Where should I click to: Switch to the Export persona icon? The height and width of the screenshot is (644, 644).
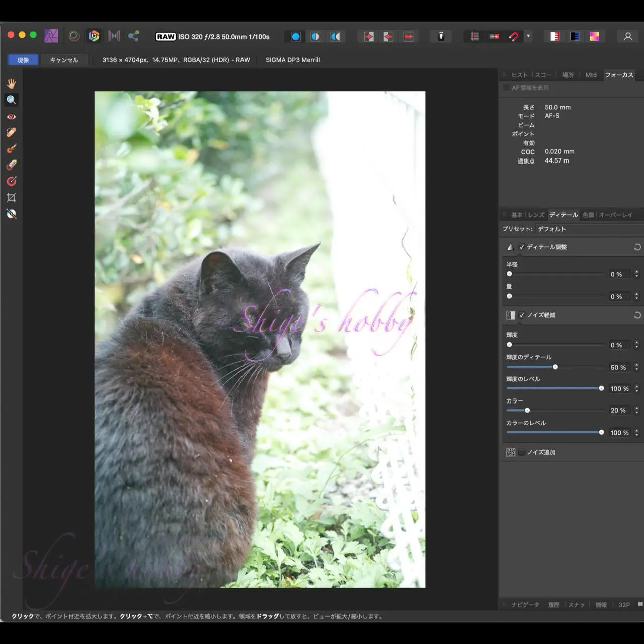point(133,36)
